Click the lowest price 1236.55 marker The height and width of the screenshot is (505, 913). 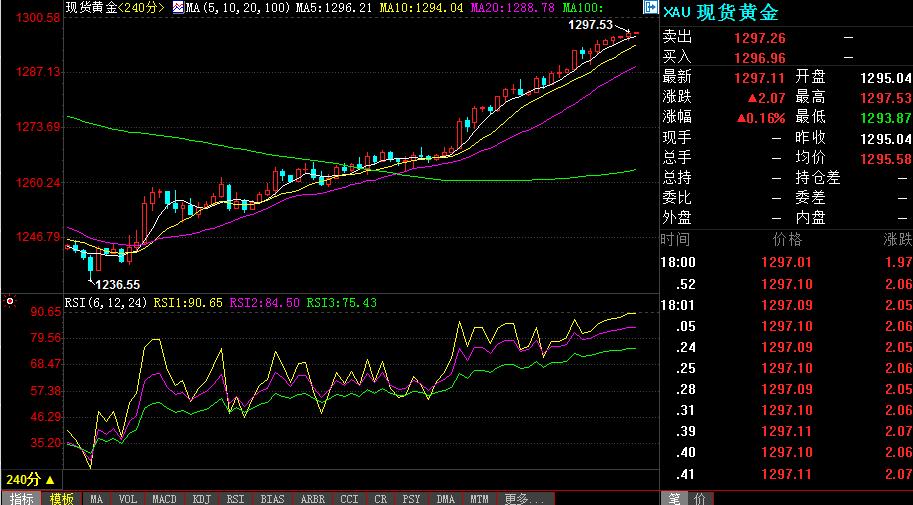117,285
